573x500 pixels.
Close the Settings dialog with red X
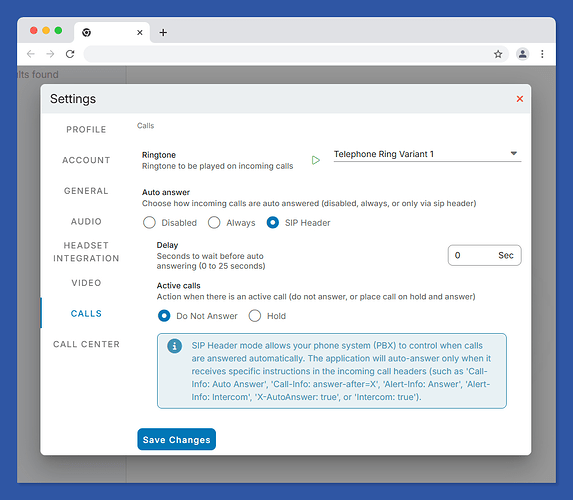point(520,99)
